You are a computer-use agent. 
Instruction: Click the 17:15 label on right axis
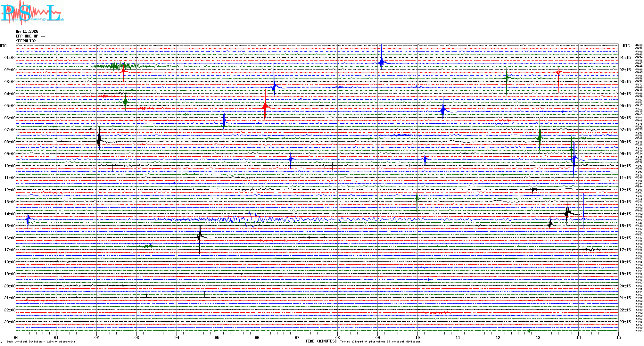tap(625, 250)
